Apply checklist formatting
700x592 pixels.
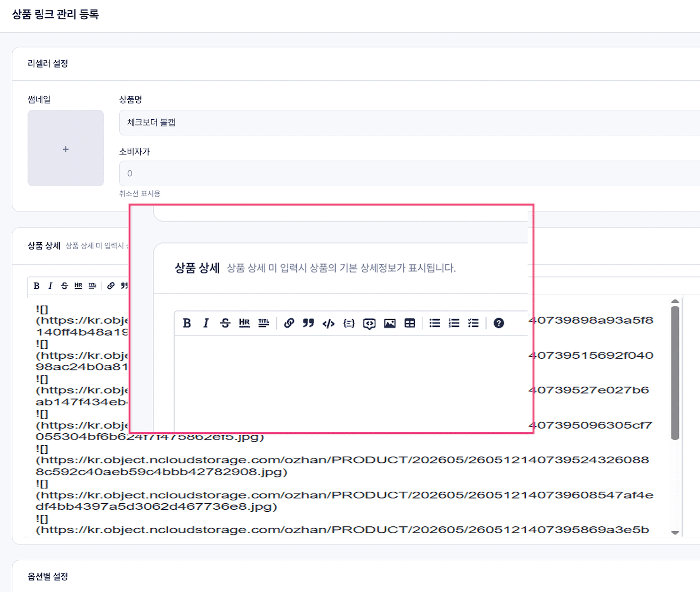click(x=473, y=324)
